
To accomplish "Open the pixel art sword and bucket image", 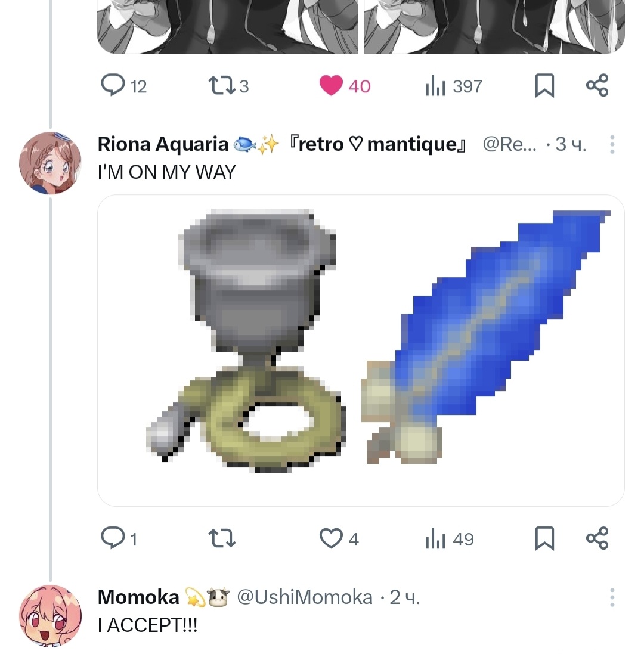I will (x=361, y=351).
